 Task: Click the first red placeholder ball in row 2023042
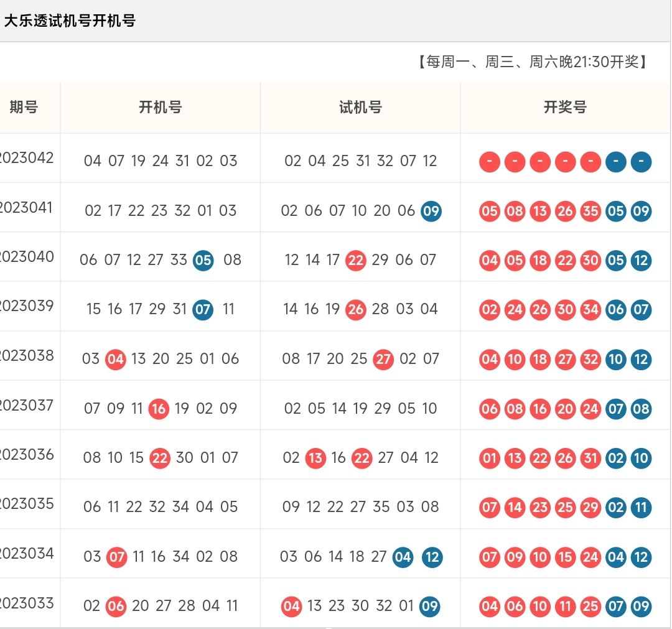[x=490, y=162]
